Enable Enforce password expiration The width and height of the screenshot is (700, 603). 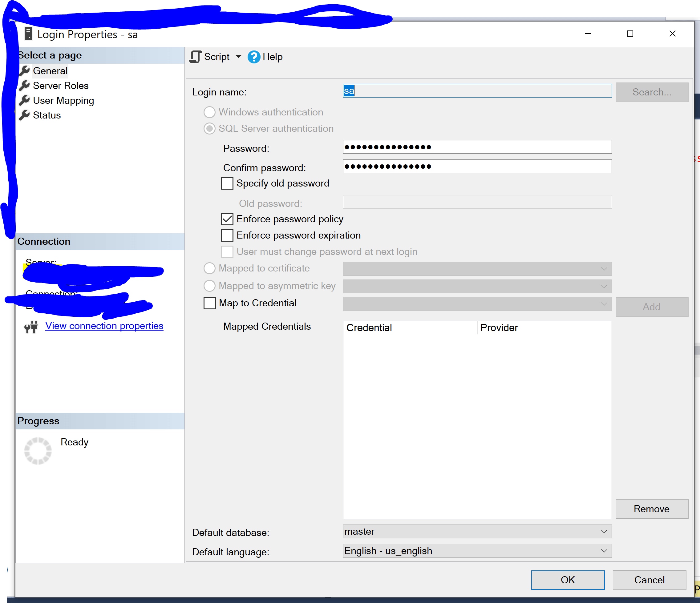pos(227,235)
